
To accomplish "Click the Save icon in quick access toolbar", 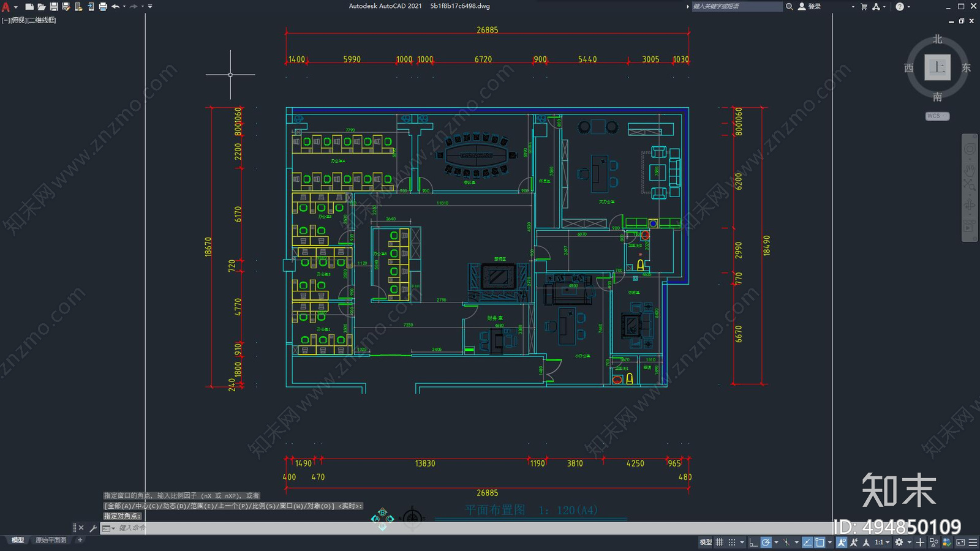I will [x=54, y=7].
